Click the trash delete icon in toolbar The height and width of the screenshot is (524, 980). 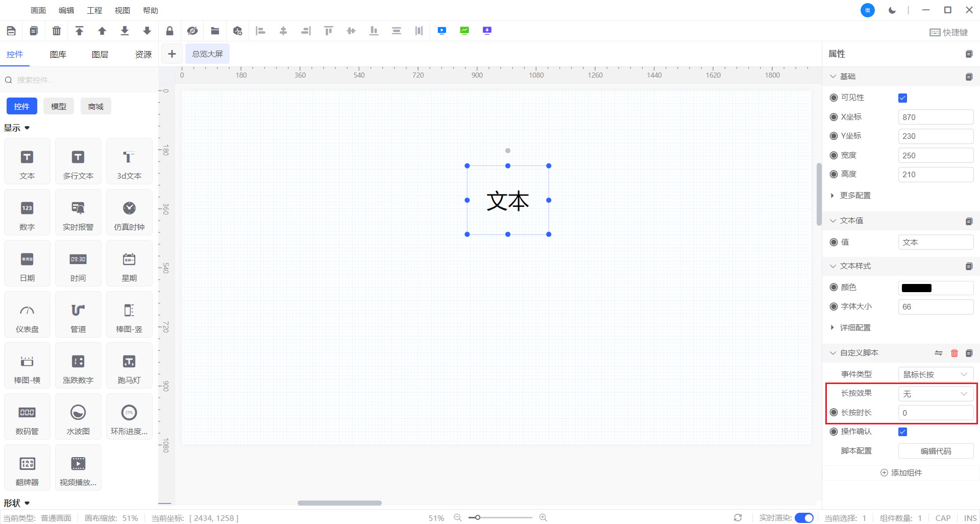click(x=57, y=31)
